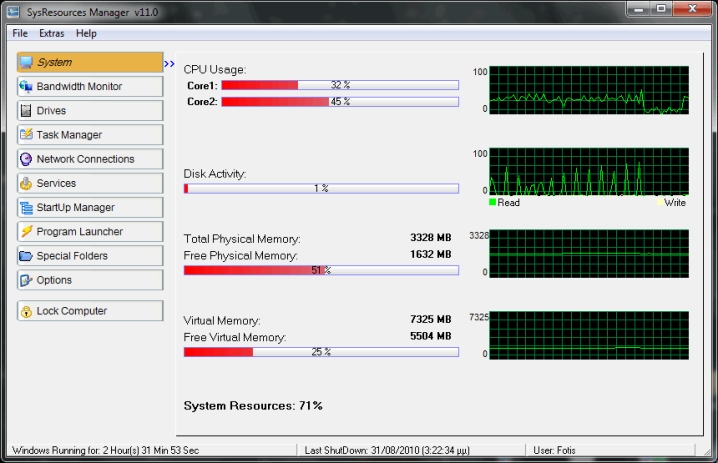This screenshot has height=463, width=718.
Task: Click the Network Connections globe icon
Action: pyautogui.click(x=26, y=159)
